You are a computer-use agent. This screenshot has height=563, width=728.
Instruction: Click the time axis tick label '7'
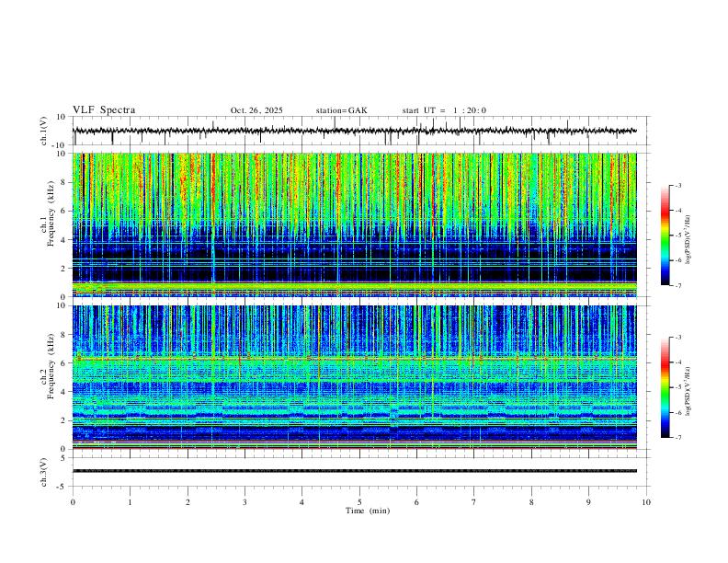pyautogui.click(x=474, y=502)
